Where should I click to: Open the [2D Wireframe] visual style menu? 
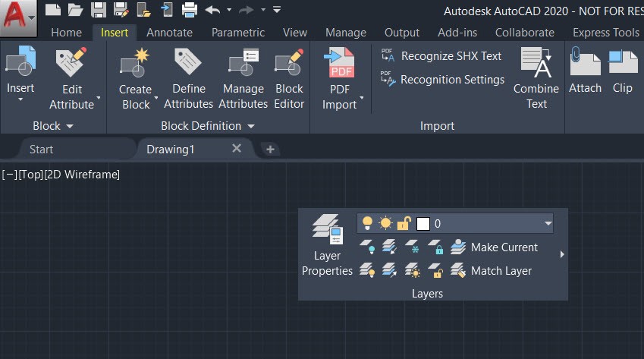[82, 175]
